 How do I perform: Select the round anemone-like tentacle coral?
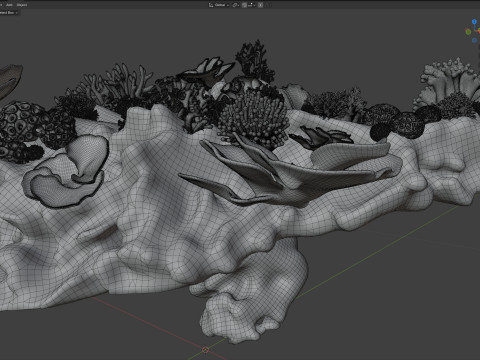tap(253, 117)
